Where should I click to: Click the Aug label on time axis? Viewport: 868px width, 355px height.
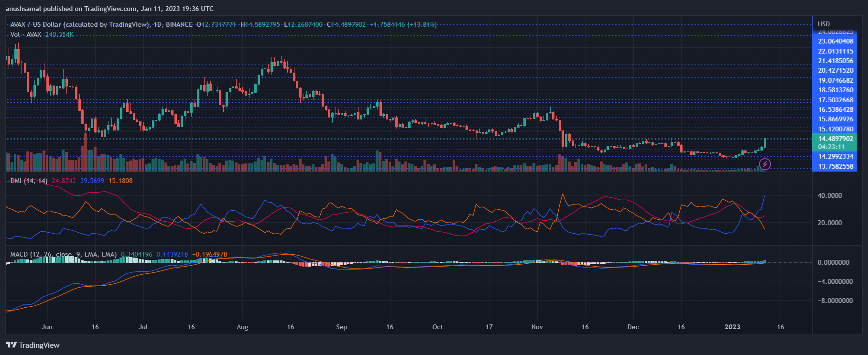(x=242, y=327)
